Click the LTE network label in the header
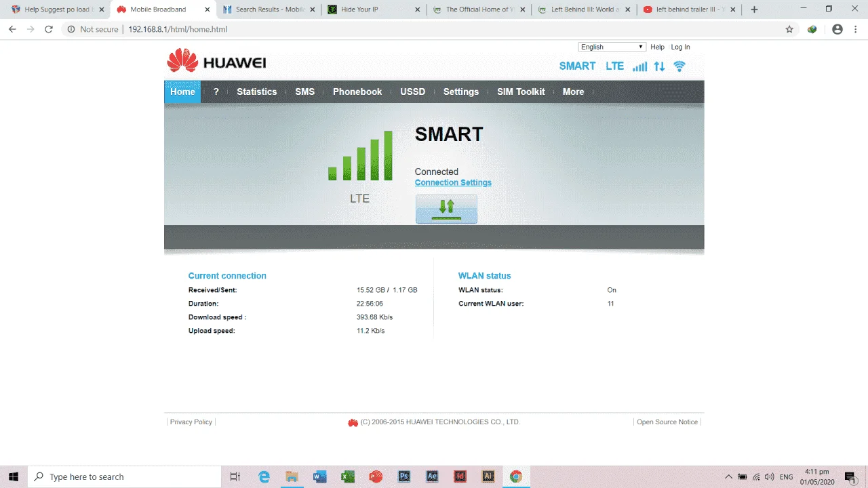 (615, 66)
